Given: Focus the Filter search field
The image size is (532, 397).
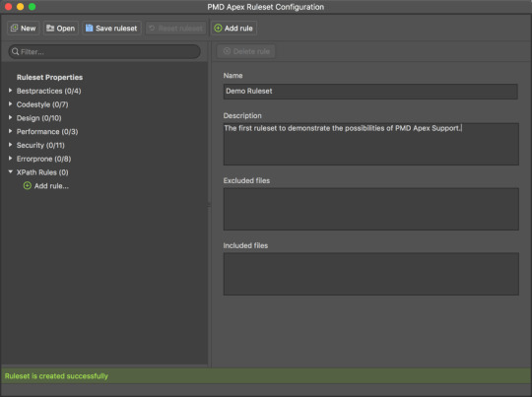Looking at the screenshot, I should click(104, 51).
